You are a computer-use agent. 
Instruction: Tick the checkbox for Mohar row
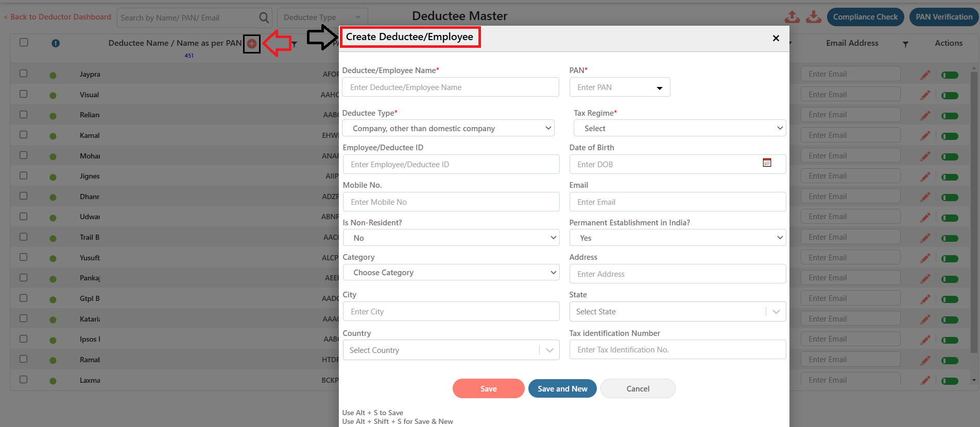point(24,155)
